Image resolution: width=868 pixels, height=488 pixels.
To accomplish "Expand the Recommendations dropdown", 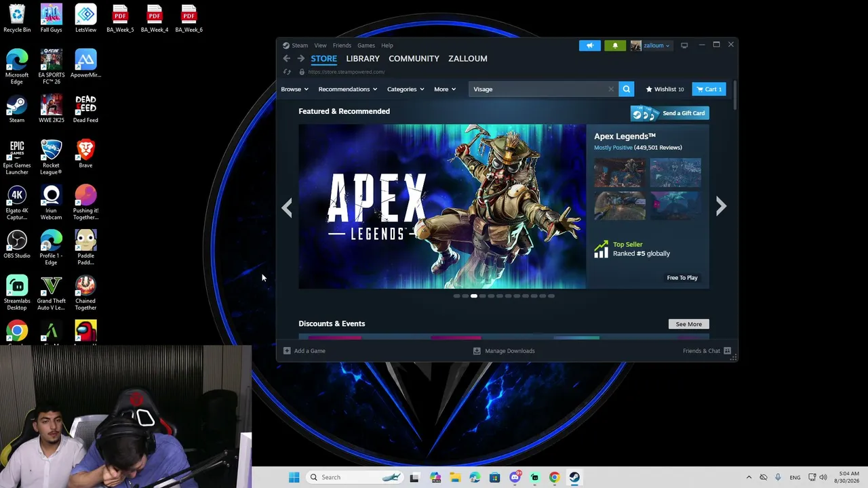I will coord(348,89).
